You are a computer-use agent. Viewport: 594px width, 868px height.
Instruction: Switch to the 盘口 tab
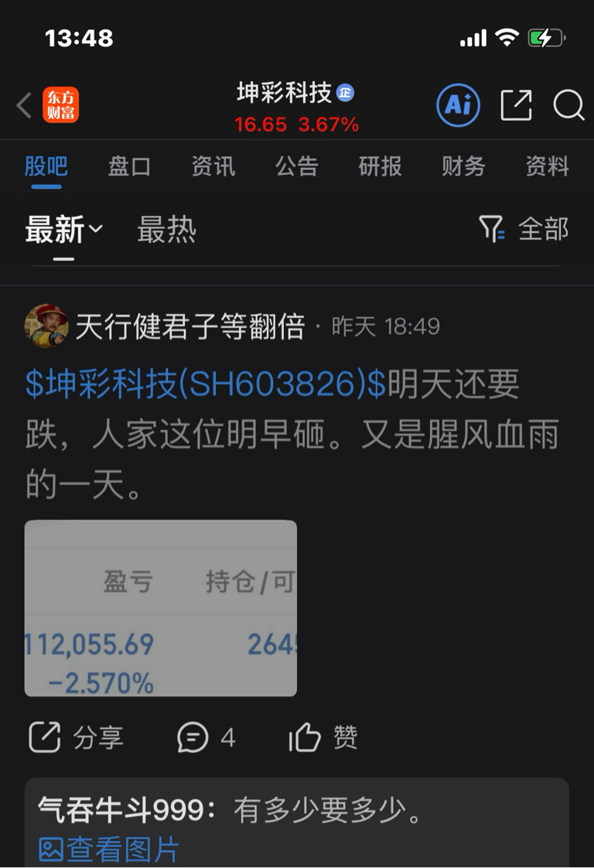[129, 166]
